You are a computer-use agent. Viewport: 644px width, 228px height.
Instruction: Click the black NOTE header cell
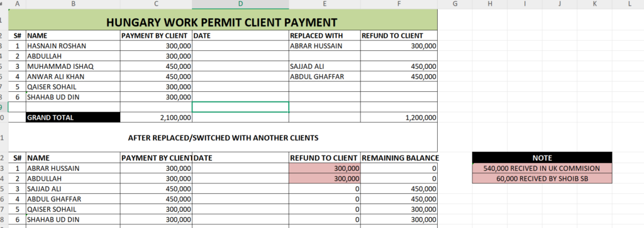(x=542, y=157)
